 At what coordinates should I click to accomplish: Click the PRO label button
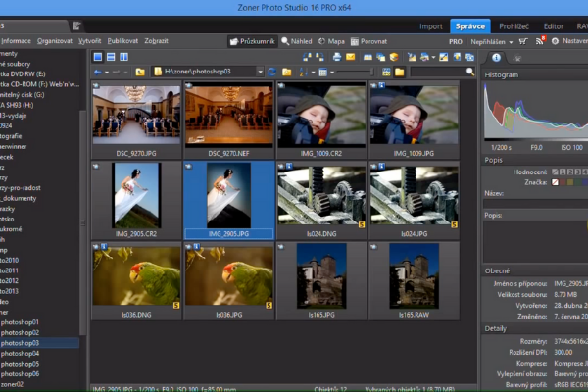[x=456, y=41]
